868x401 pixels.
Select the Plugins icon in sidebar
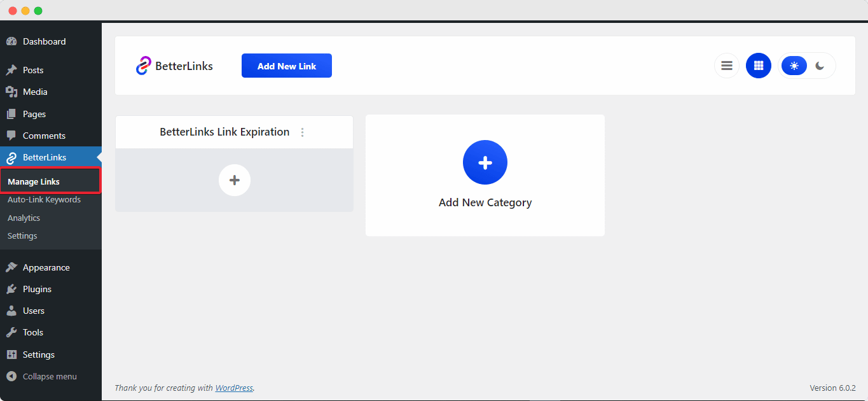click(14, 289)
